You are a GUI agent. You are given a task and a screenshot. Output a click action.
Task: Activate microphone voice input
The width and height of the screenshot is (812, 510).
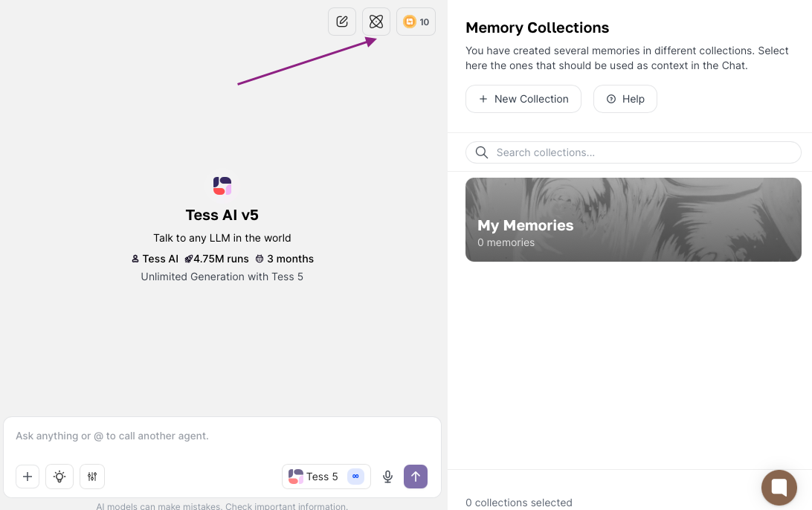pyautogui.click(x=387, y=477)
